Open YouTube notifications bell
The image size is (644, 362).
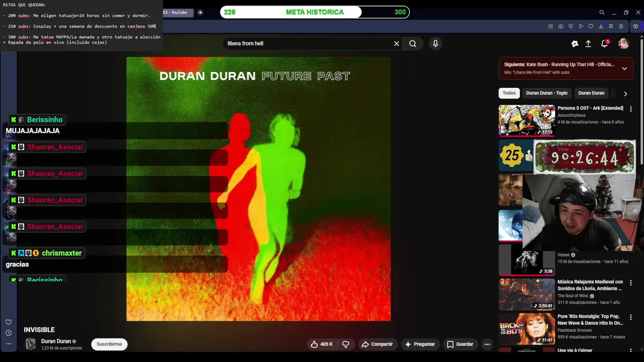[x=605, y=44]
